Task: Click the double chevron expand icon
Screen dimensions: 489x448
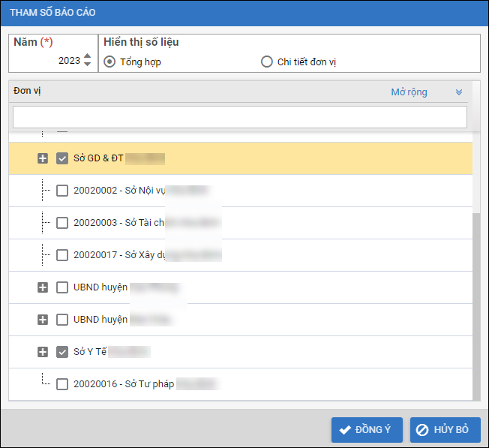Action: [x=459, y=92]
